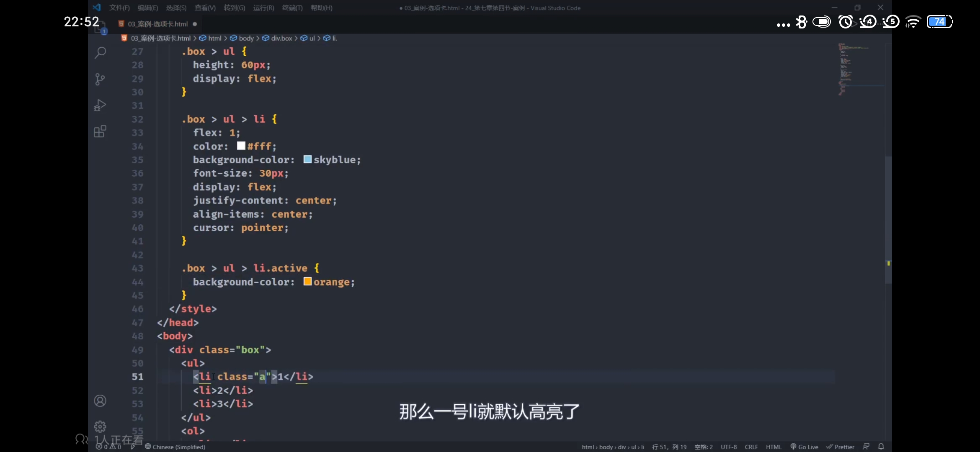
Task: Open the Accounts menu icon
Action: 100,401
